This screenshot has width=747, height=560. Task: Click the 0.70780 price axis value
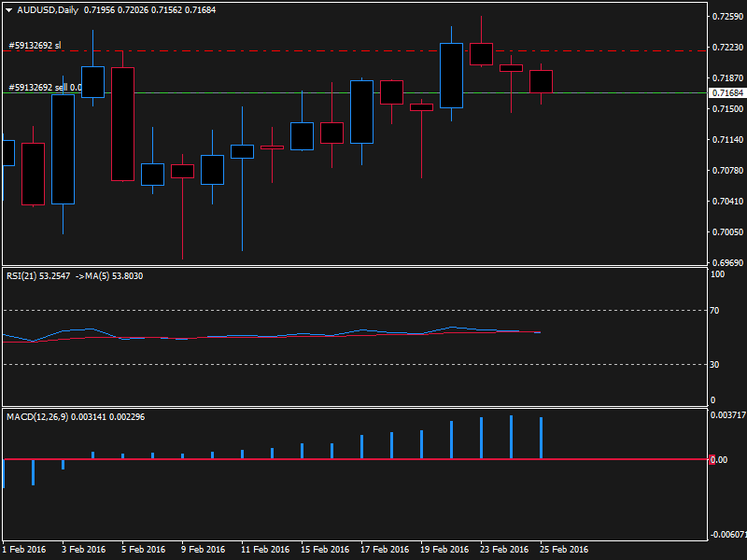point(727,171)
